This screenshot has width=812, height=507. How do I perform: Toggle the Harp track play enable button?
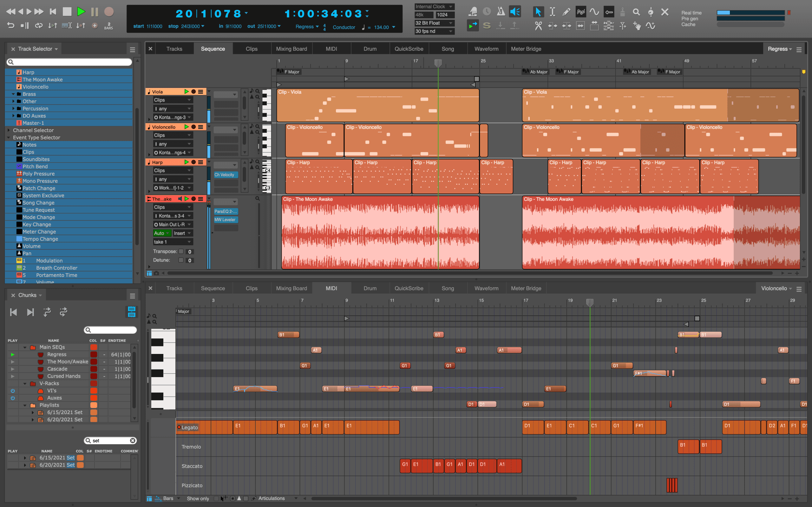(x=185, y=162)
